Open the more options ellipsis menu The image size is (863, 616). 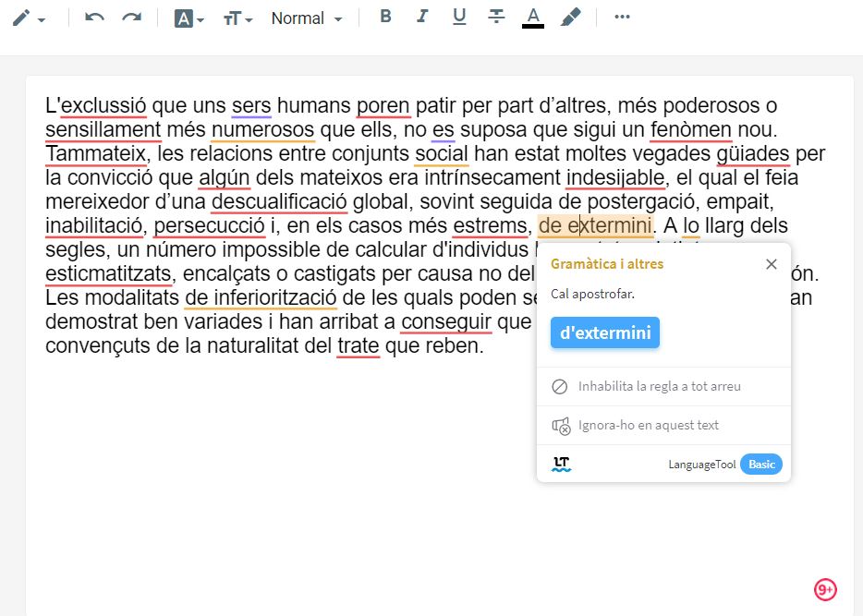point(622,17)
